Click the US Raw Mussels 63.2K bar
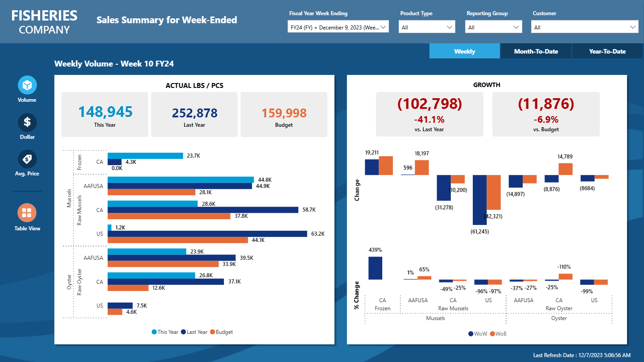 (x=207, y=234)
